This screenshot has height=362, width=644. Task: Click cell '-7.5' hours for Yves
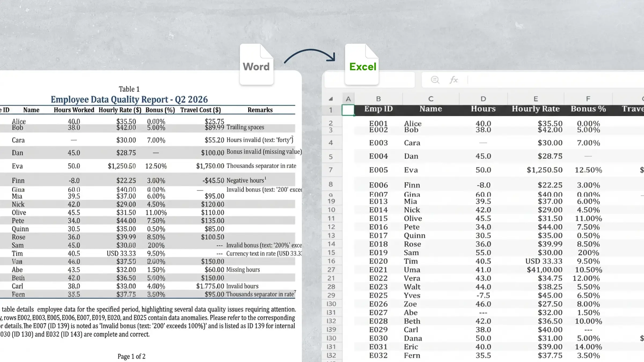click(x=483, y=295)
